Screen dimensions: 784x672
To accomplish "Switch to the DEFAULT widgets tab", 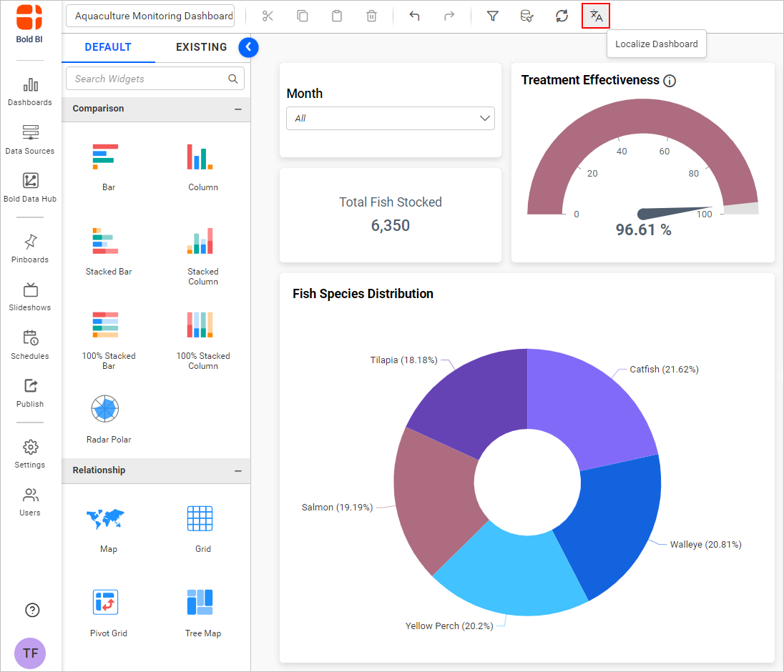I will (108, 47).
